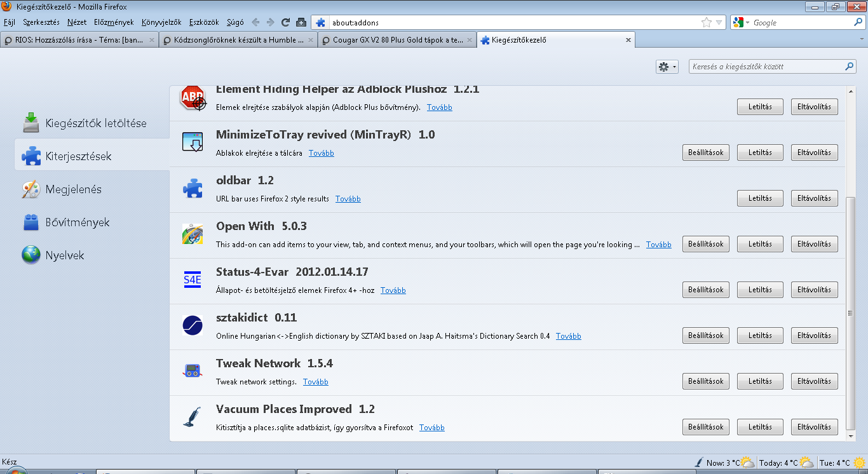Select Kiegészítők letöltése in sidebar
868x474 pixels.
(92, 123)
